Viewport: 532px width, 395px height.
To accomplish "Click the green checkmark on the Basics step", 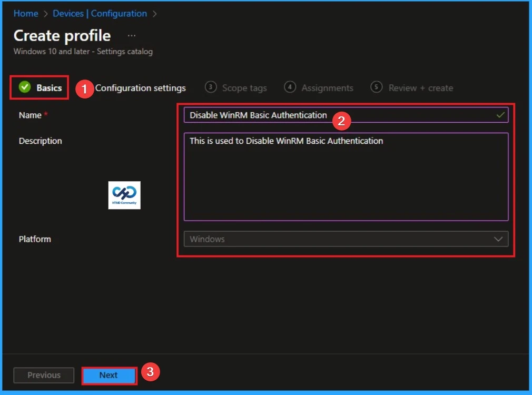I will tap(24, 87).
